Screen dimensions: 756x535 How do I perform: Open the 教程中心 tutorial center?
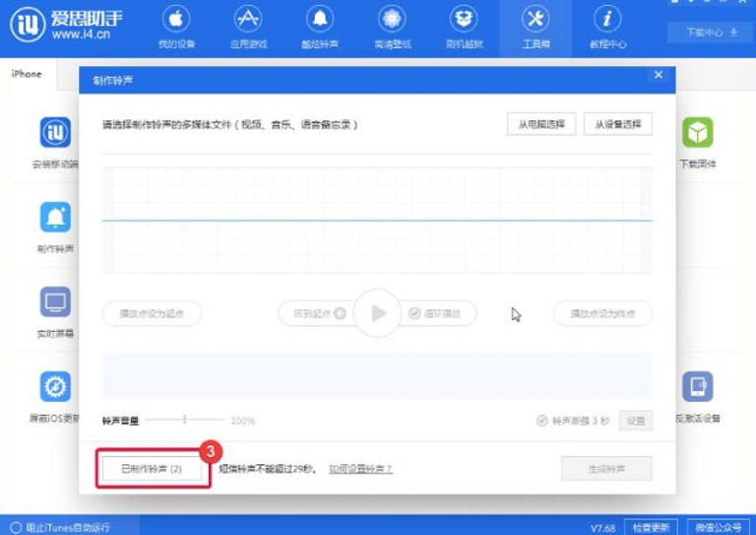[x=607, y=29]
